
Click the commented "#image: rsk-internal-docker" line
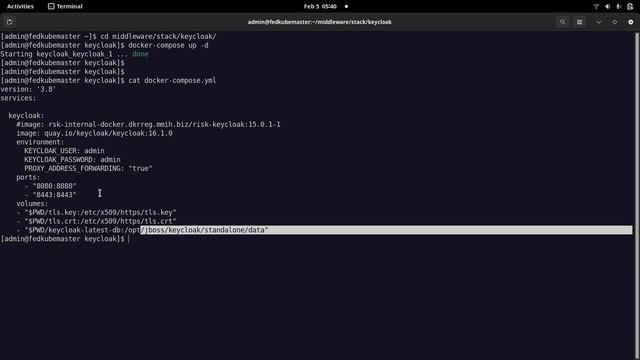[148, 124]
